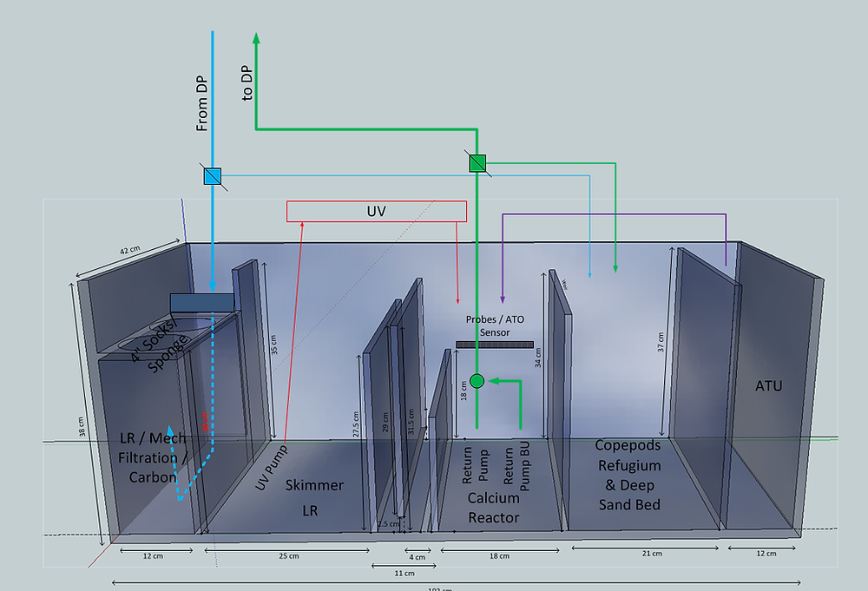Select the 'Skimmer' label

pos(314,485)
